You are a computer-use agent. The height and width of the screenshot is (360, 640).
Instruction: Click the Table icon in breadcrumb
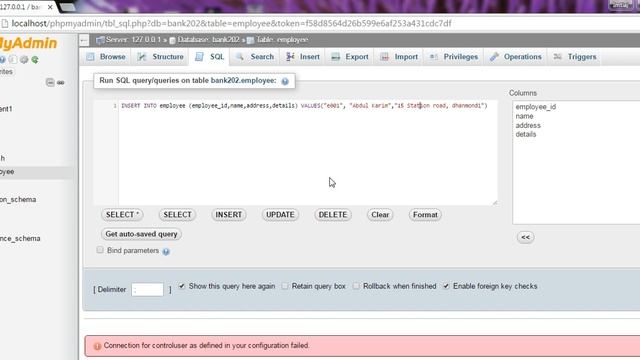coord(250,40)
